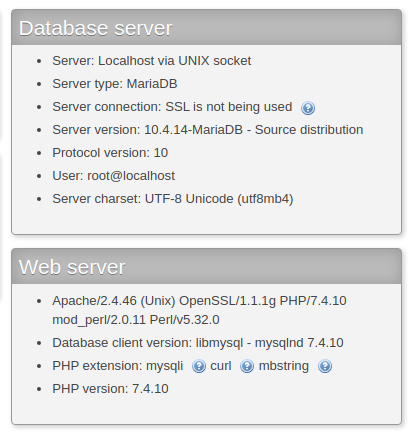412x436 pixels.
Task: Select the Web server panel header
Action: (206, 267)
